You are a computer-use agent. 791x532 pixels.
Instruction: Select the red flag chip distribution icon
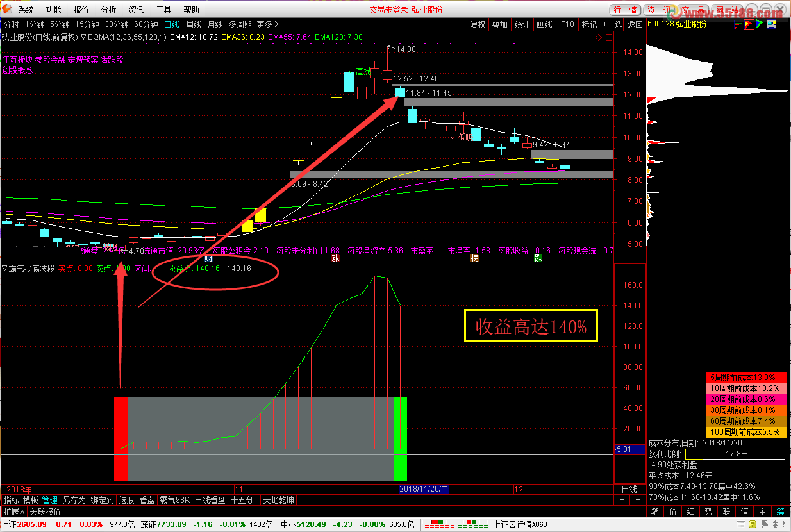747,24
